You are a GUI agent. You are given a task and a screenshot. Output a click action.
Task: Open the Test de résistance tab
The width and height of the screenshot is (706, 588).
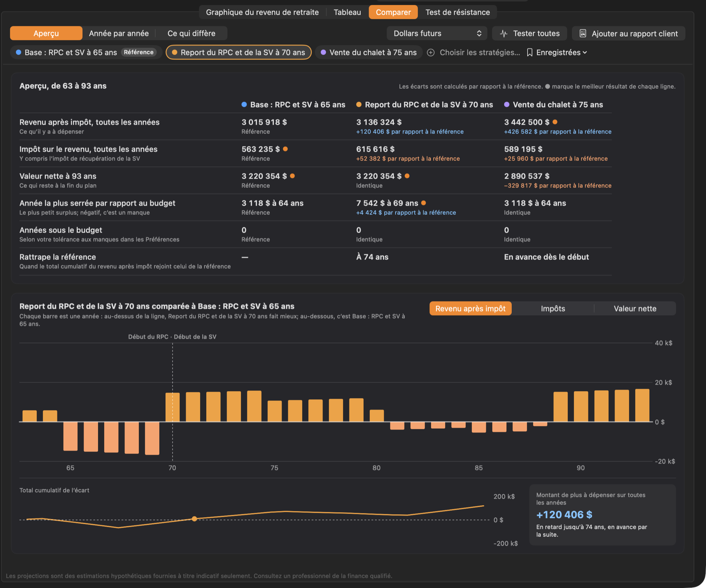click(457, 12)
